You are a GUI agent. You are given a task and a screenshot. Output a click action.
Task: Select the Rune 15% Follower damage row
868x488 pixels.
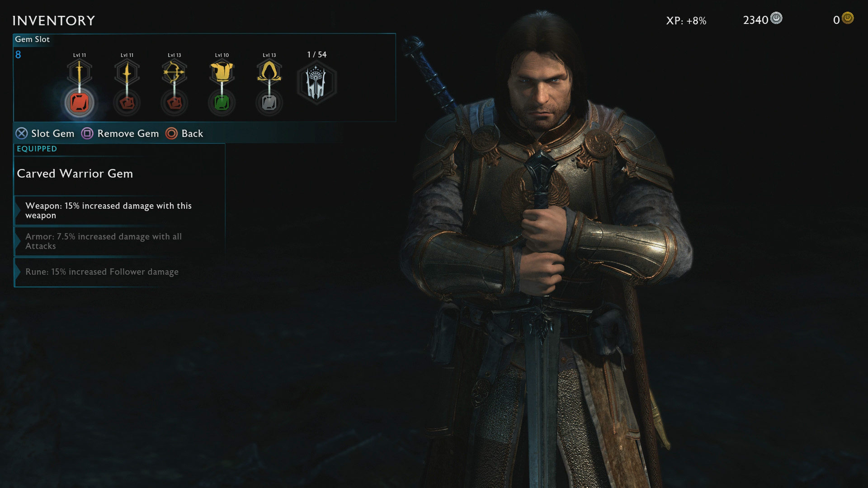click(119, 272)
